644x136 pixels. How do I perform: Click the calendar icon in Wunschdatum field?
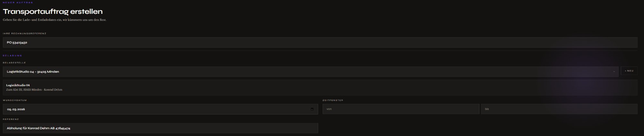(x=312, y=109)
